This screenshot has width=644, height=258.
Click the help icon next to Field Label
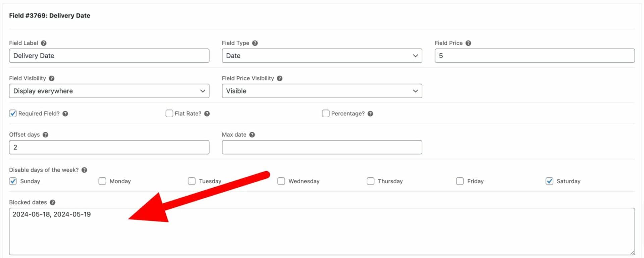click(x=44, y=43)
